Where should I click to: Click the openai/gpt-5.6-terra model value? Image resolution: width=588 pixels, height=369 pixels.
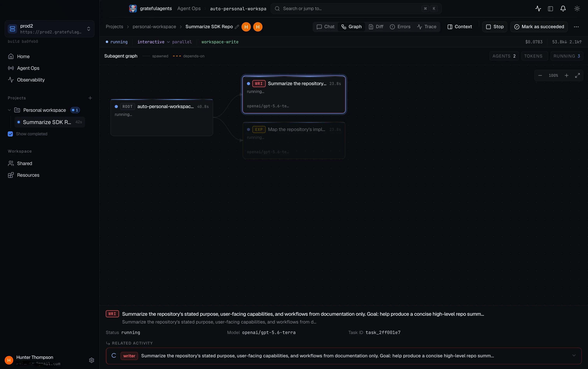tap(269, 332)
